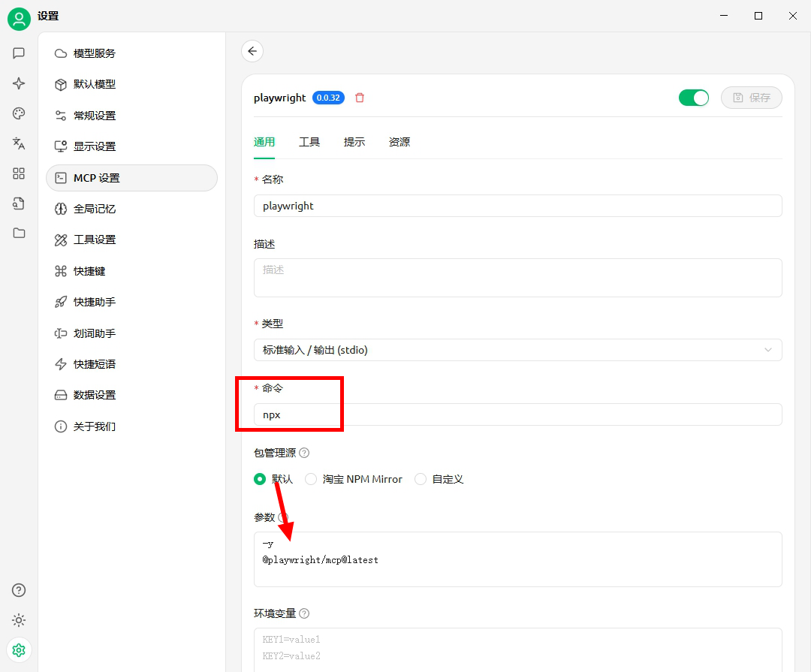Open the 类型 stdio dropdown
This screenshot has width=811, height=672.
click(517, 350)
